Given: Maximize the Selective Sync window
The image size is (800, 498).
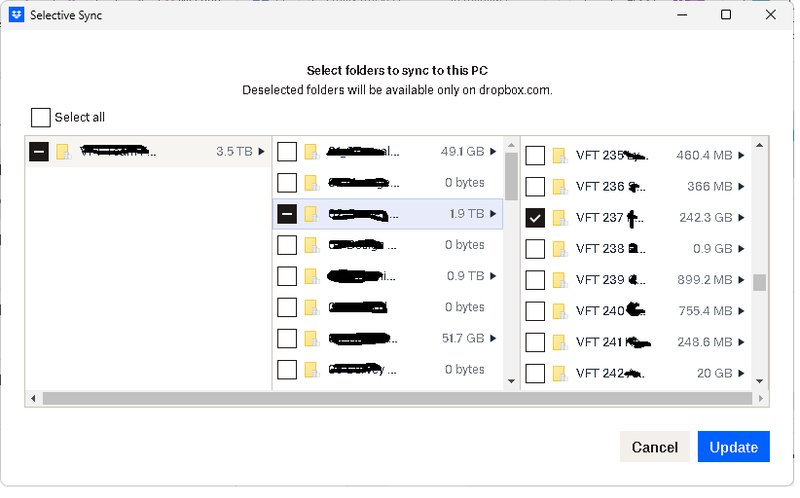Looking at the screenshot, I should click(726, 15).
